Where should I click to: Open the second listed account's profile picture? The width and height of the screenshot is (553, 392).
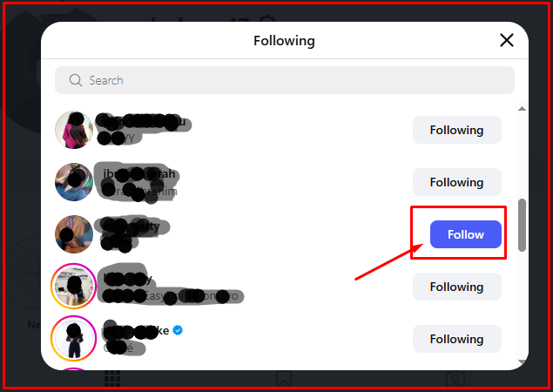click(74, 183)
